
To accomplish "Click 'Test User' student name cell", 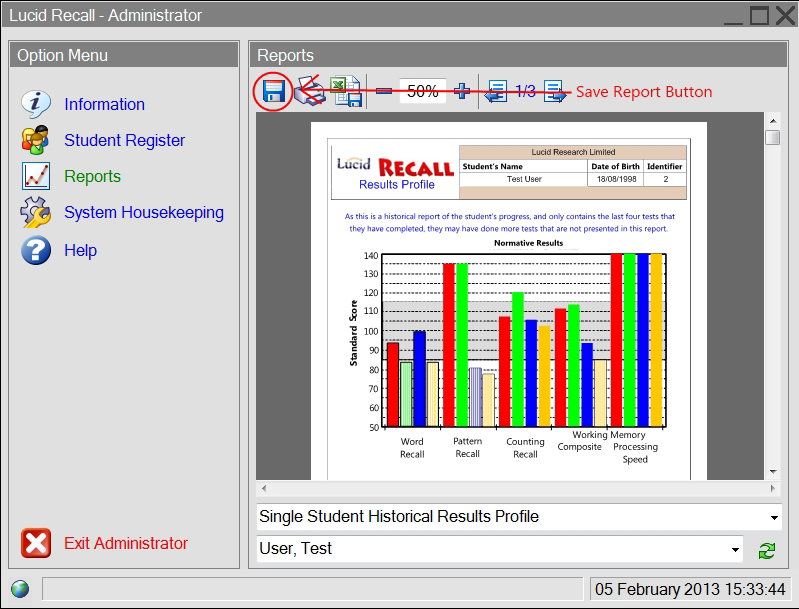I will (x=524, y=179).
